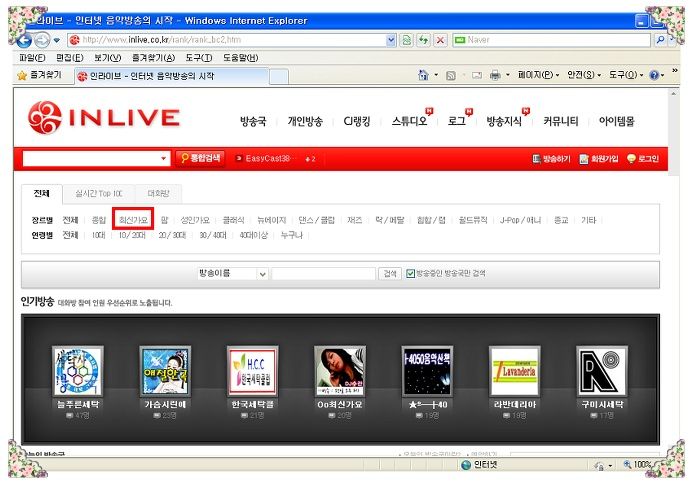Image resolution: width=693 pixels, height=484 pixels.
Task: Click the browser Forward arrow button
Action: (42, 40)
